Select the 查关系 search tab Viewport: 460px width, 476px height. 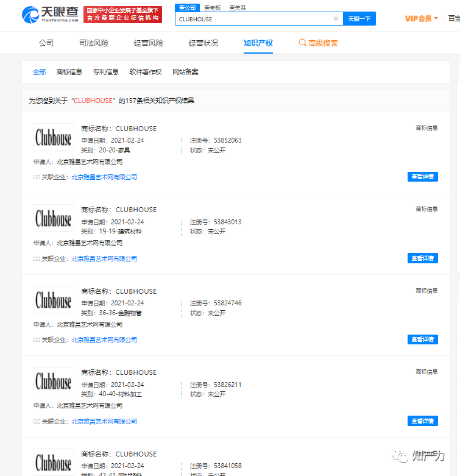pyautogui.click(x=237, y=8)
